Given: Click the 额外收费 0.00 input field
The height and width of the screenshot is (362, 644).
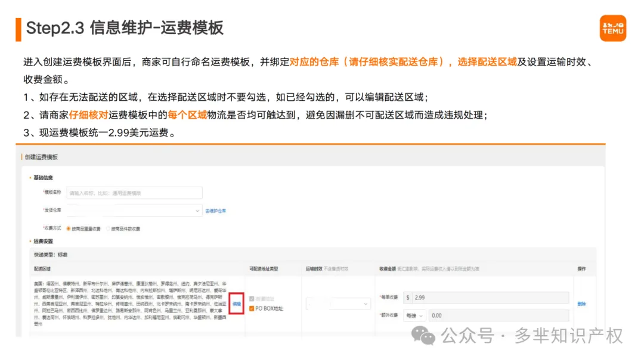Looking at the screenshot, I should point(499,315).
